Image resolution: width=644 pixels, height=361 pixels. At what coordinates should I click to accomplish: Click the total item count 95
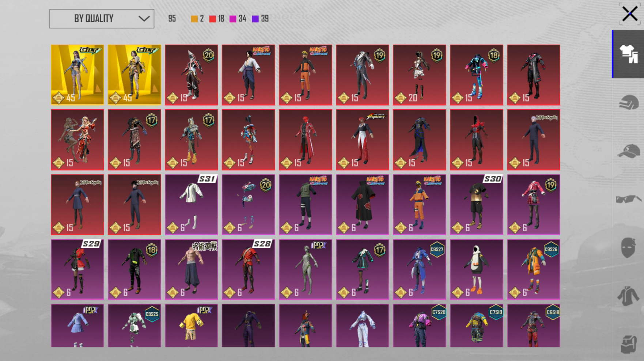click(172, 19)
